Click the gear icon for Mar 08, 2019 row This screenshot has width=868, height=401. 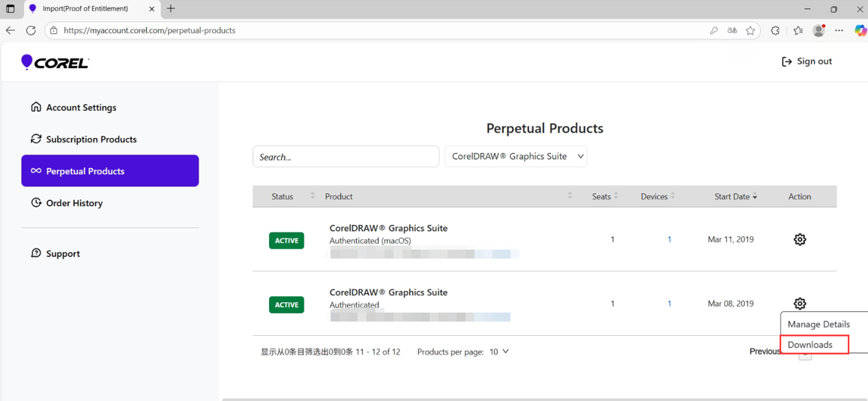coord(800,304)
